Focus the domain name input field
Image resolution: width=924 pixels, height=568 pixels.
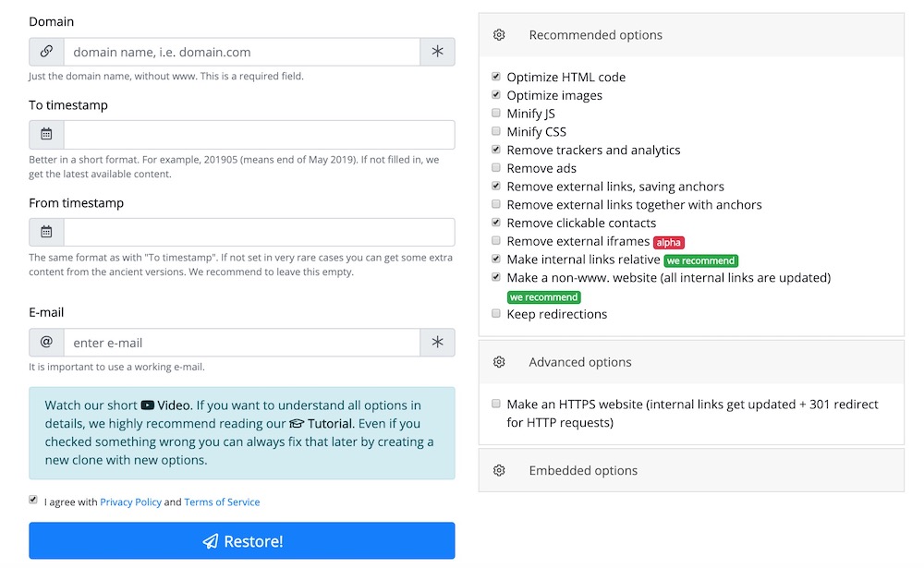click(241, 52)
